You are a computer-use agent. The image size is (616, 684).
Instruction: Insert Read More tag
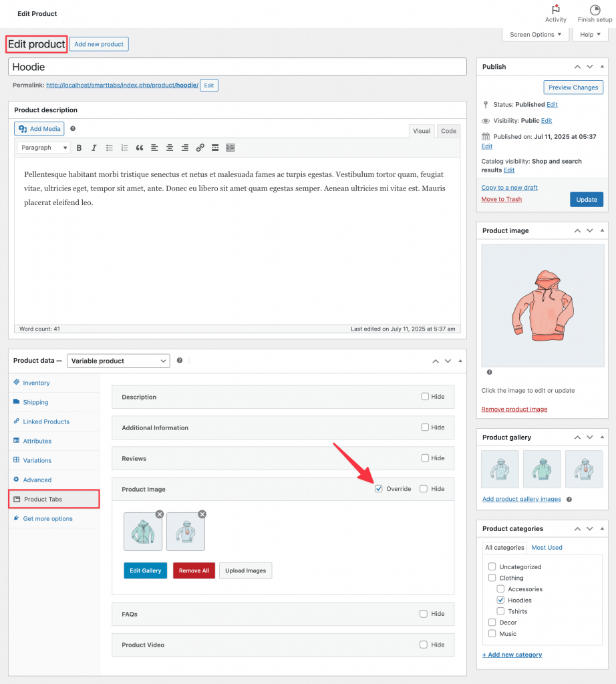(x=215, y=148)
